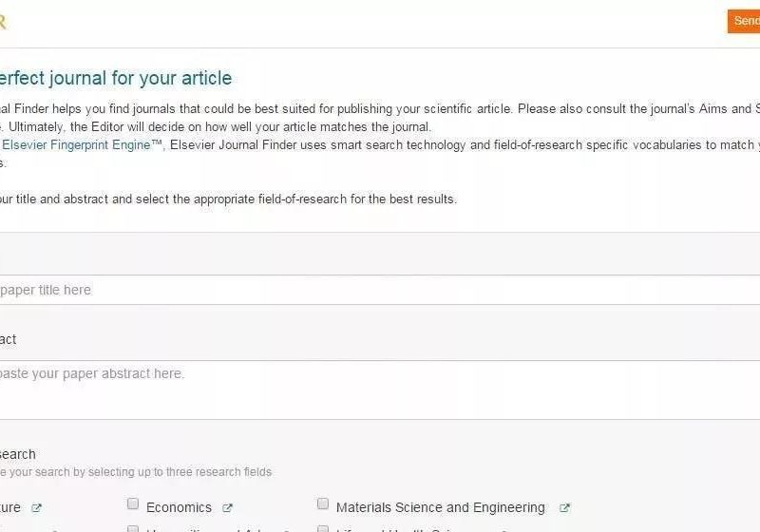Click the Agriculture field label text
760x532 pixels.
[x=9, y=507]
